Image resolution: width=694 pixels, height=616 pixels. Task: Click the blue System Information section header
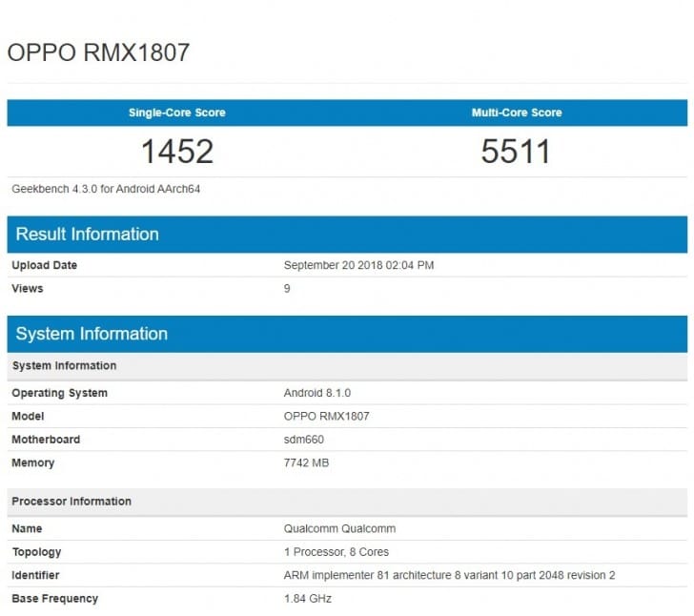click(92, 334)
